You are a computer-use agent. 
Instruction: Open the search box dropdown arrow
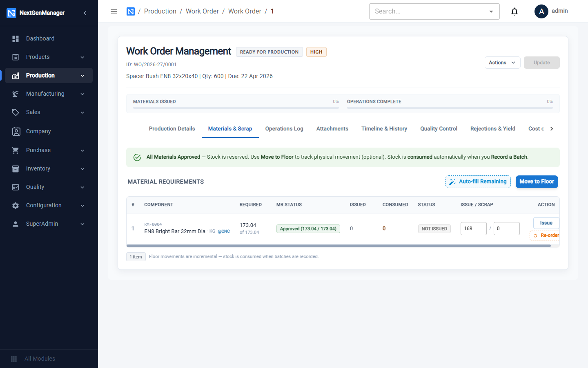491,11
